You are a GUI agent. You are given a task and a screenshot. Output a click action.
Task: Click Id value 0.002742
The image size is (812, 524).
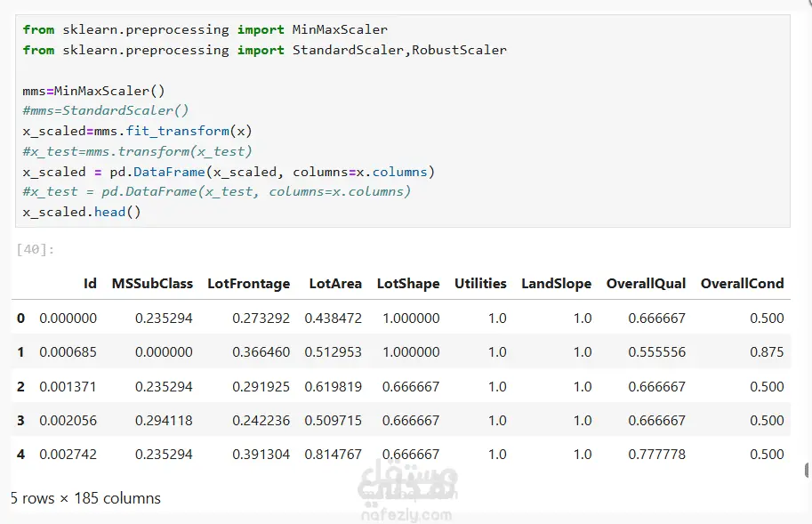point(68,454)
